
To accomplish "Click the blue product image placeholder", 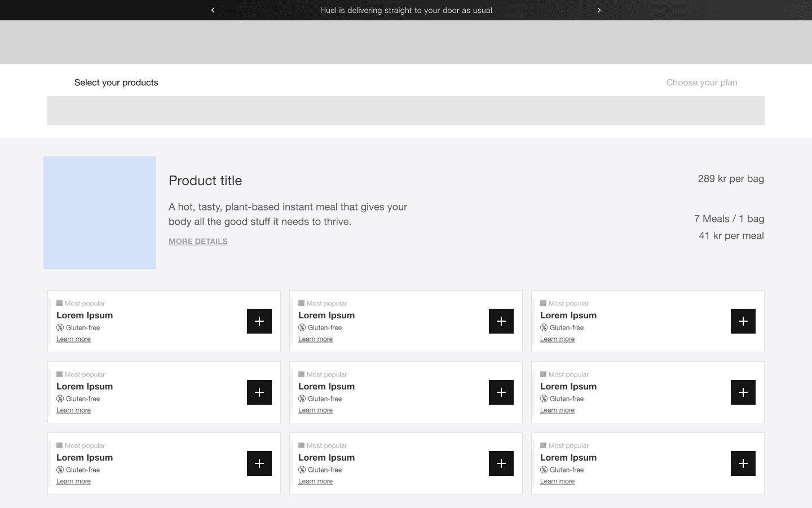I will (100, 213).
